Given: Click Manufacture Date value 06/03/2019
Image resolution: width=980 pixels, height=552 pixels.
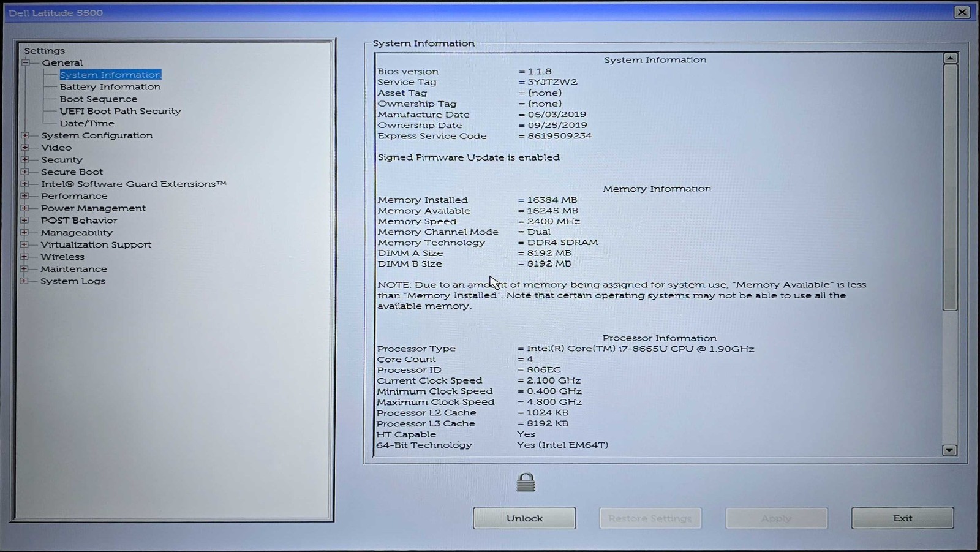Looking at the screenshot, I should click(x=557, y=115).
